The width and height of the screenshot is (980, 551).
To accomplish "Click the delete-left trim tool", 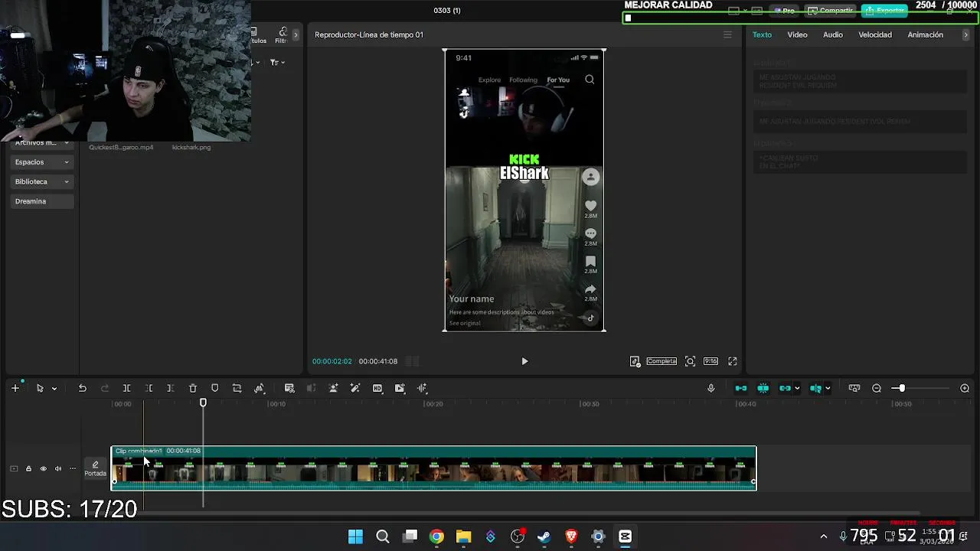I will pyautogui.click(x=149, y=388).
